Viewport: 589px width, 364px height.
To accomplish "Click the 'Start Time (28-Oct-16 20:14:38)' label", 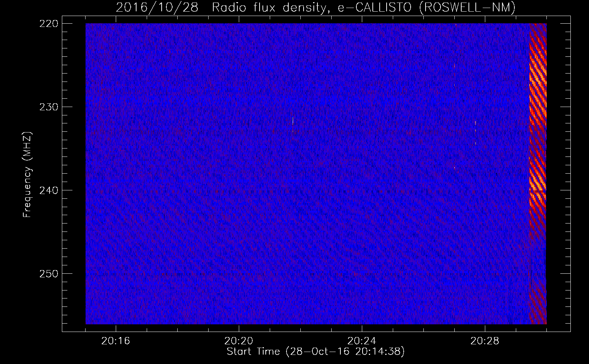I will coord(316,352).
